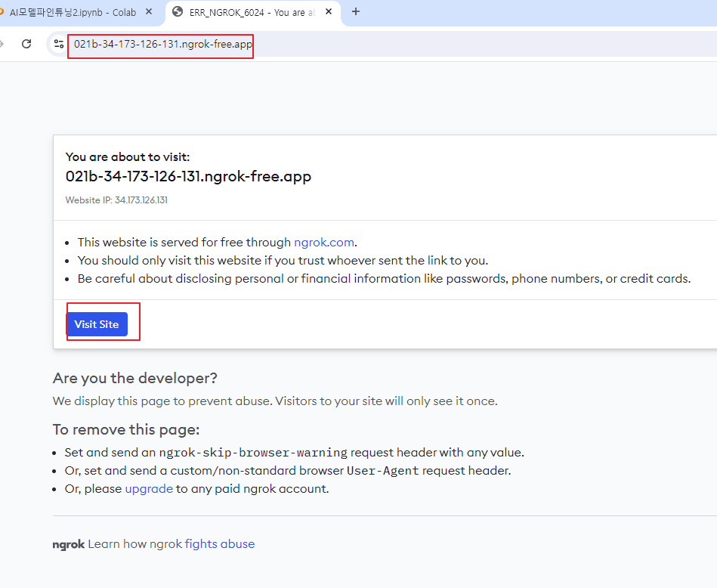The height and width of the screenshot is (588, 717).
Task: Follow the upgrade link
Action: pos(149,489)
